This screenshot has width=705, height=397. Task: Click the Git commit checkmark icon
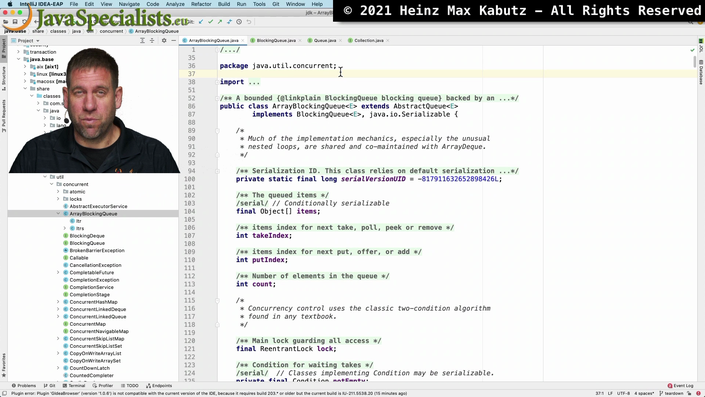click(210, 22)
